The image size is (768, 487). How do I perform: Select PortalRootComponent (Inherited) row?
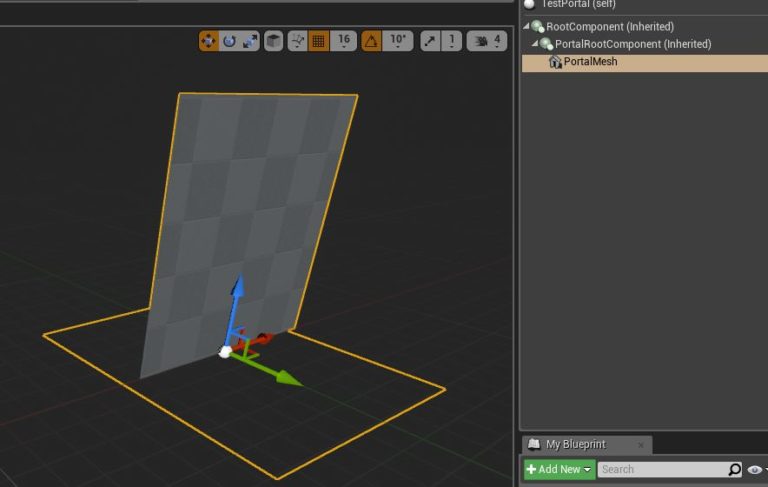coord(633,44)
